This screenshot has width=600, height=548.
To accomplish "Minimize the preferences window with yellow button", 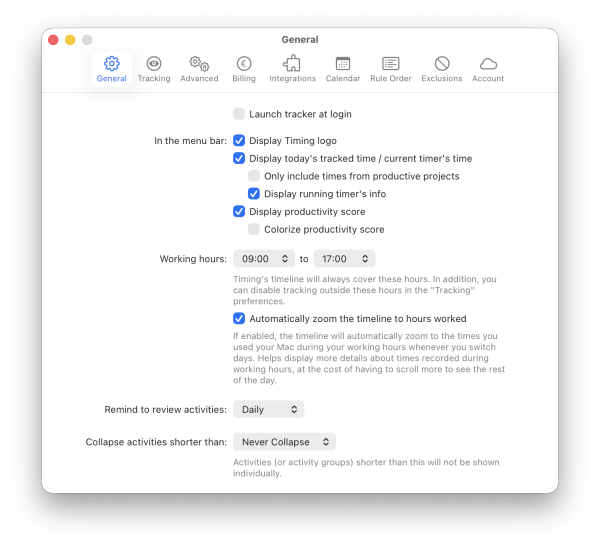I will point(70,40).
